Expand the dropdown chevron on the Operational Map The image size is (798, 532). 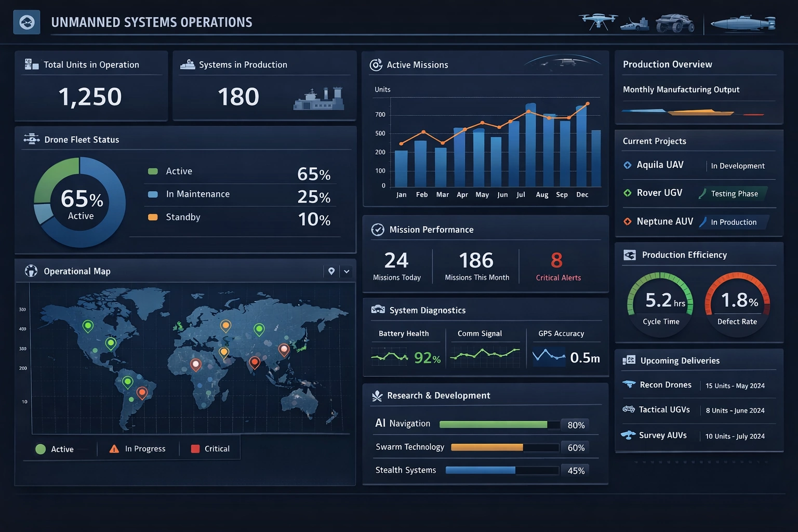tap(346, 271)
